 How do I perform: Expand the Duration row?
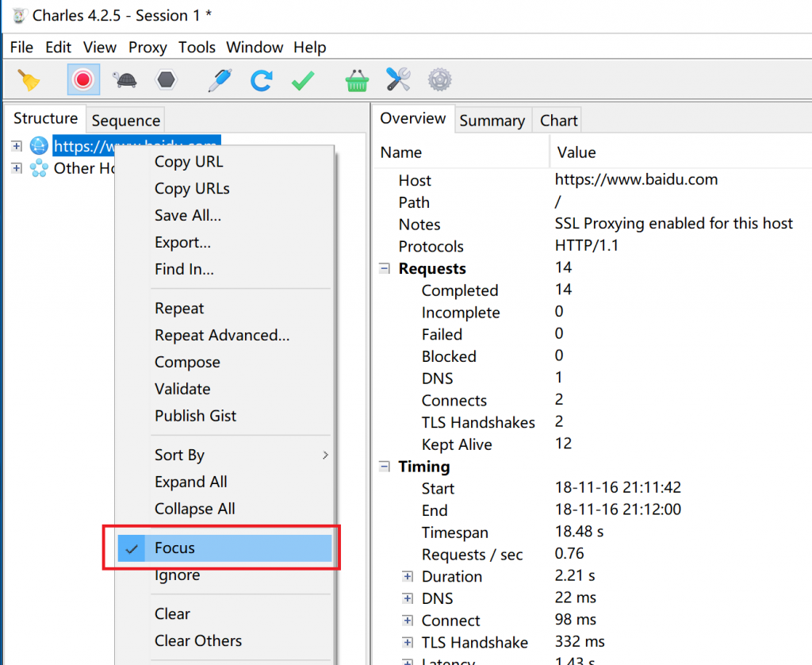[x=408, y=576]
